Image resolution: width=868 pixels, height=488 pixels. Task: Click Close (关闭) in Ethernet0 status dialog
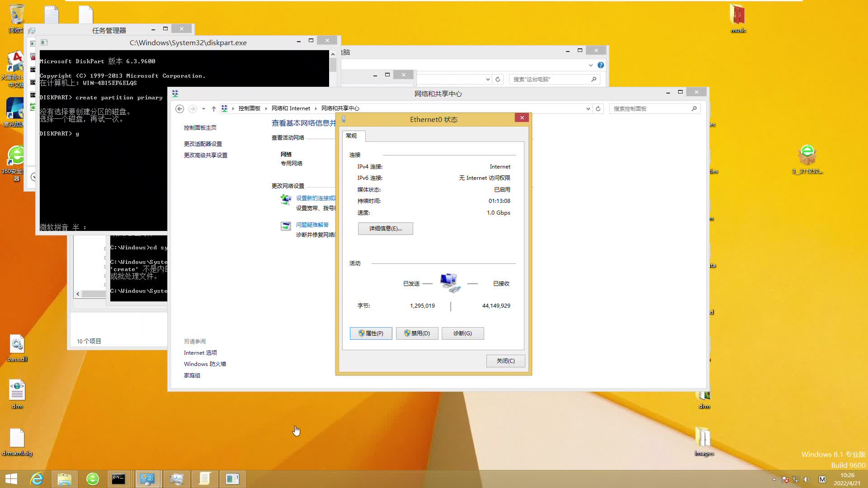pyautogui.click(x=505, y=361)
